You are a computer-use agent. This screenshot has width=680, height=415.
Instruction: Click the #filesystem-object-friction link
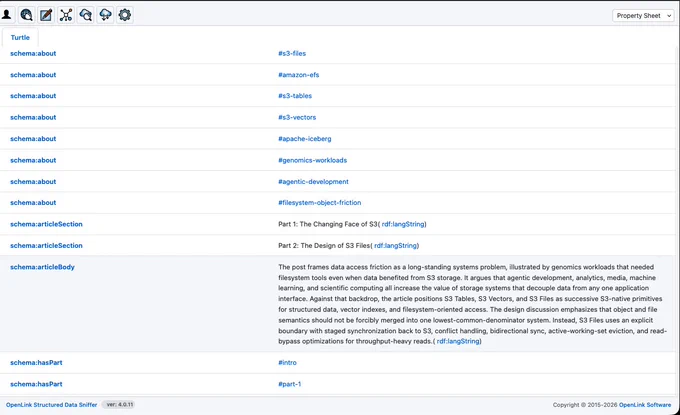(320, 203)
